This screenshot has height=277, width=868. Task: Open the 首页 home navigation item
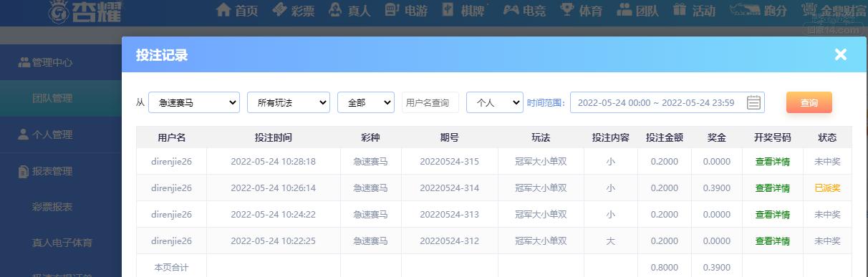237,10
